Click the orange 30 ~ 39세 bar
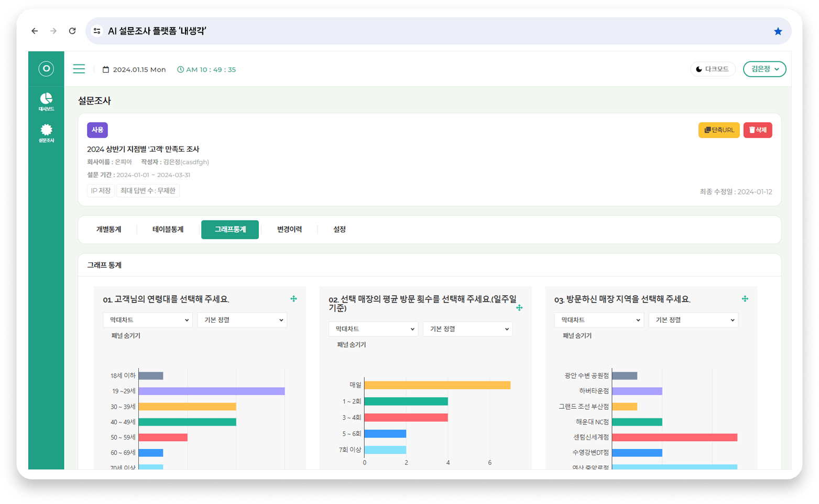The image size is (819, 504). [x=188, y=407]
